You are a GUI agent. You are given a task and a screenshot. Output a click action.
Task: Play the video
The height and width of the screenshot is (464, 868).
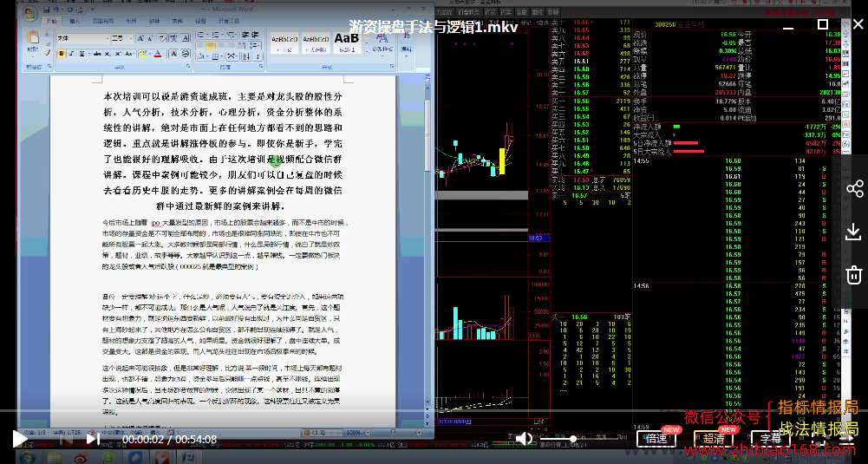point(19,439)
